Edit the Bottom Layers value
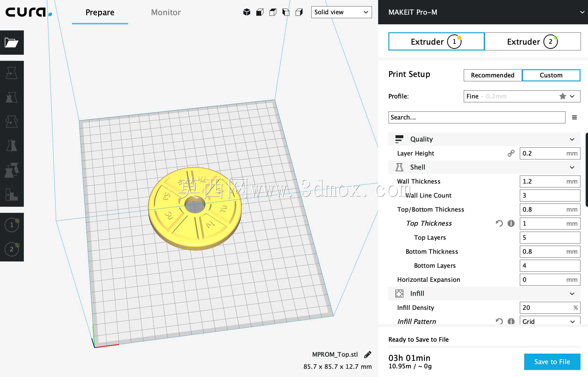 [x=550, y=266]
